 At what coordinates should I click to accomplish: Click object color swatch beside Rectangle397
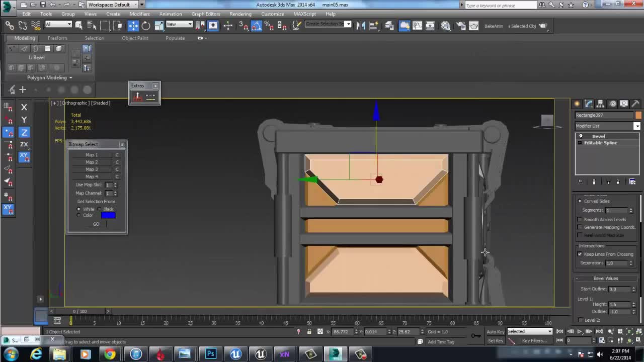click(x=638, y=115)
